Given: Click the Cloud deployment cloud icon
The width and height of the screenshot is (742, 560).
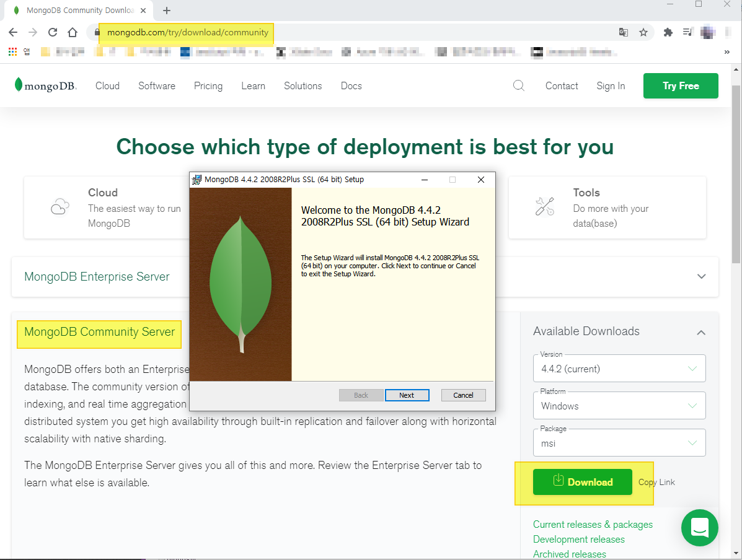Looking at the screenshot, I should 60,207.
